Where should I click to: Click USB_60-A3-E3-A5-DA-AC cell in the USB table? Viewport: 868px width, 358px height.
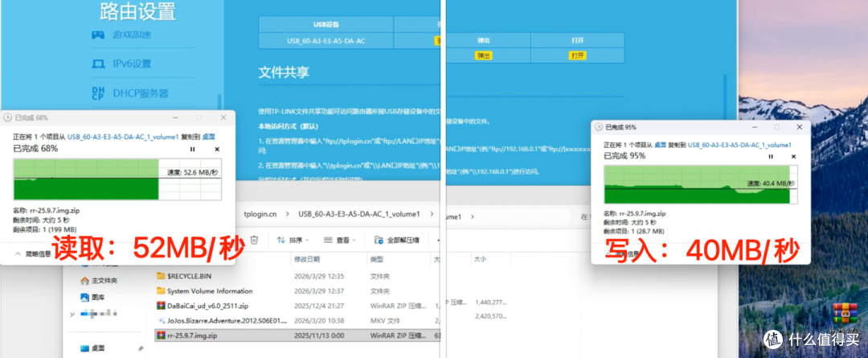tap(326, 41)
